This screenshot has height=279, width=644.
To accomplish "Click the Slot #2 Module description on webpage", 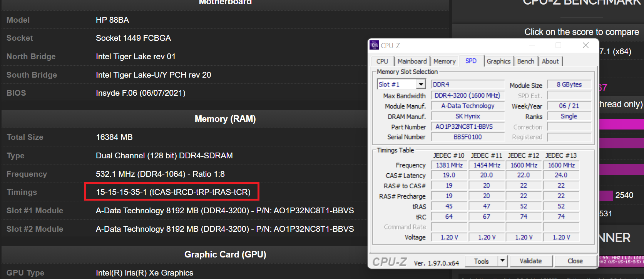I will click(x=225, y=229).
